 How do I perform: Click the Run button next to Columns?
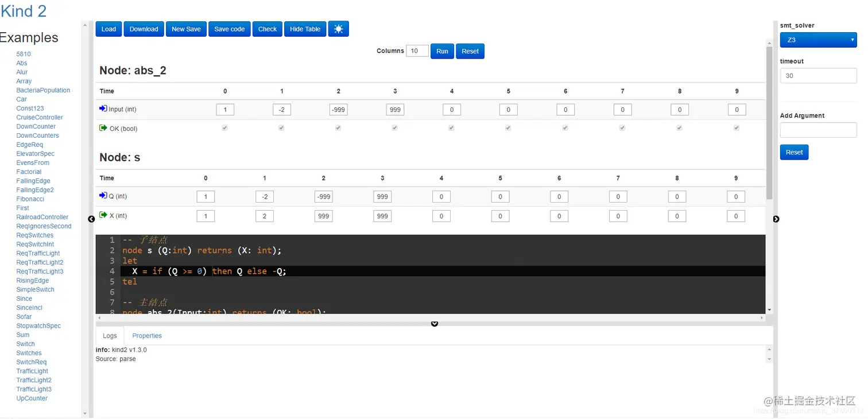click(x=442, y=51)
